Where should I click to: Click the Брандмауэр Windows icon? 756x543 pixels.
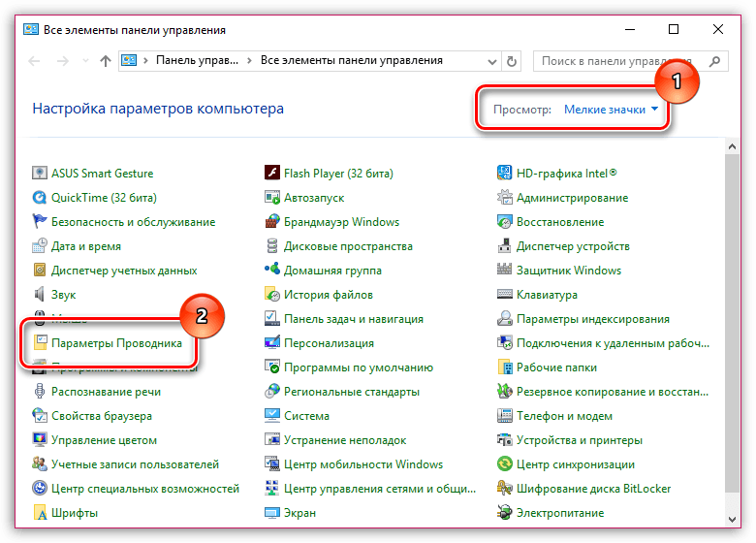(x=273, y=222)
